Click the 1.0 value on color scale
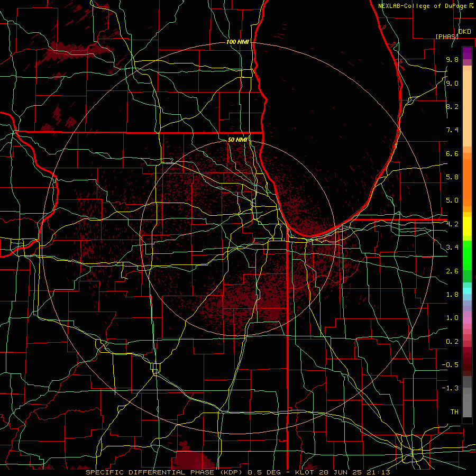 click(452, 318)
